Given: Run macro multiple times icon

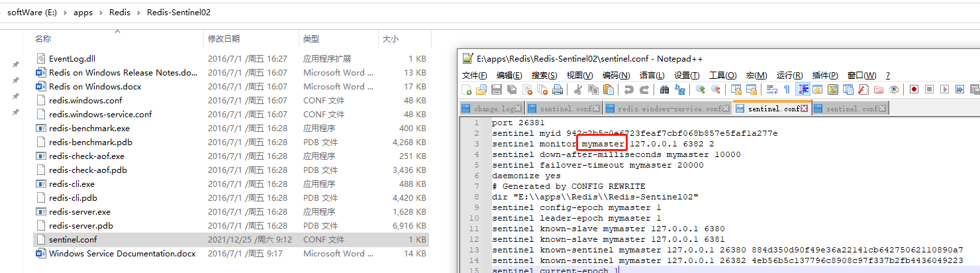Looking at the screenshot, I should pos(959,89).
